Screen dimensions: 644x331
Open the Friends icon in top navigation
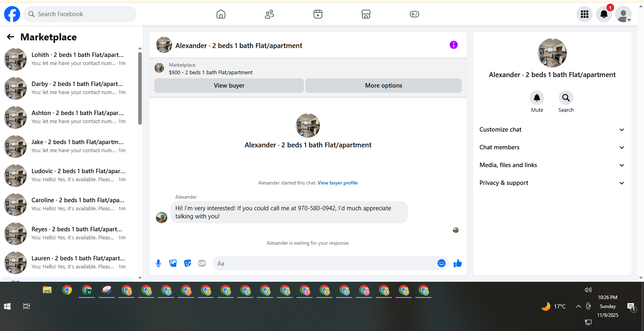[269, 14]
